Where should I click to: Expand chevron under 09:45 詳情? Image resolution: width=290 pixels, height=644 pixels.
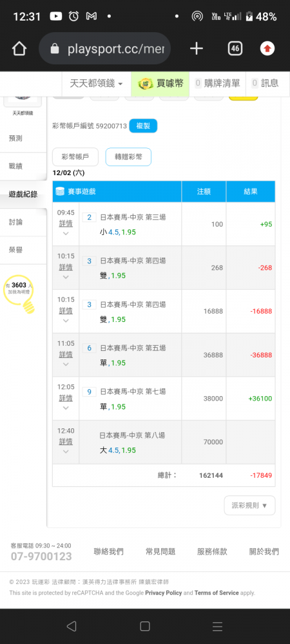[x=66, y=233]
